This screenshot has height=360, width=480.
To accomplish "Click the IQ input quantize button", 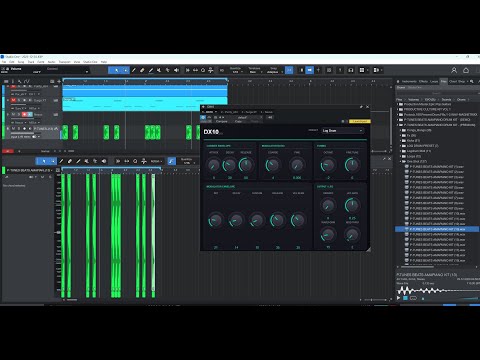I will tap(221, 70).
